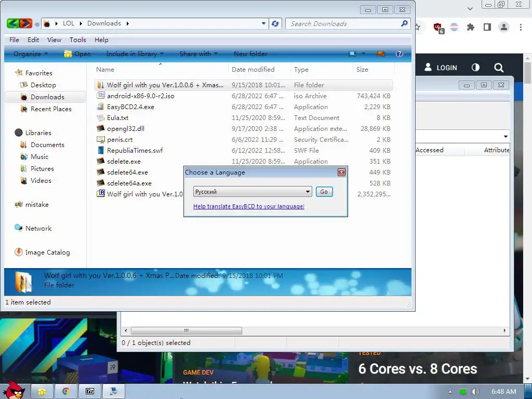The height and width of the screenshot is (399, 532).
Task: Click the refresh icon beside the address bar
Action: pyautogui.click(x=275, y=23)
